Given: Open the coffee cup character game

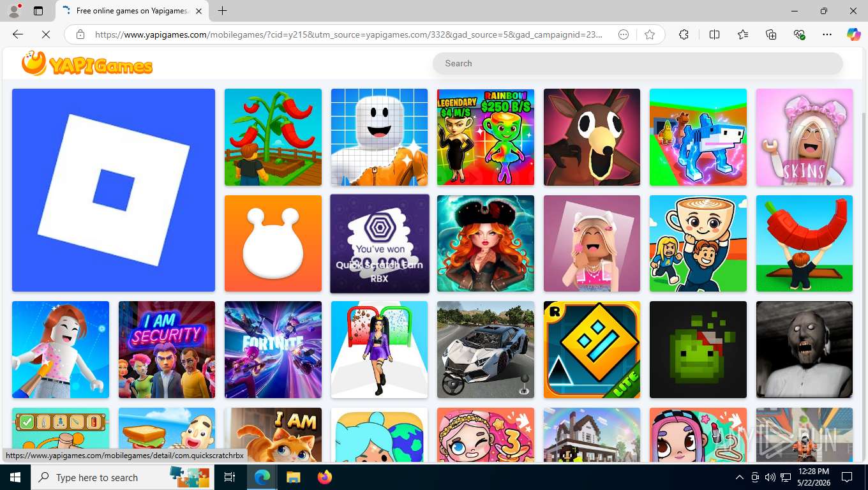Looking at the screenshot, I should pyautogui.click(x=698, y=244).
